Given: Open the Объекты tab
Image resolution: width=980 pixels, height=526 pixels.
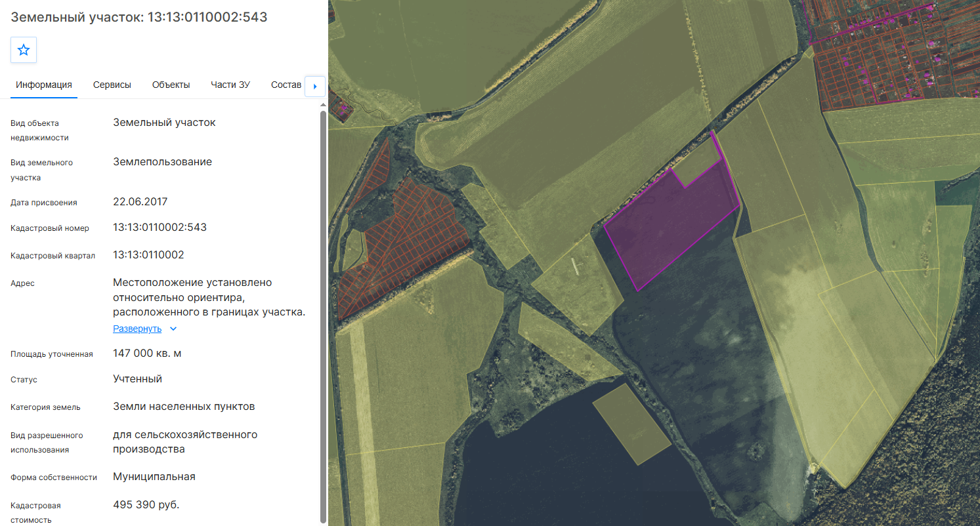Looking at the screenshot, I should (x=171, y=85).
